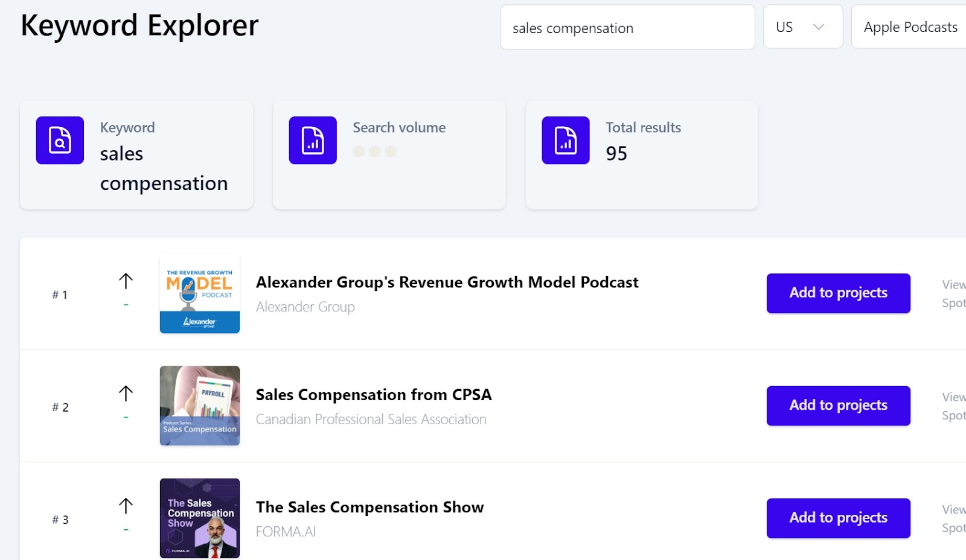Click the search volume dots indicator
966x560 pixels.
375,151
